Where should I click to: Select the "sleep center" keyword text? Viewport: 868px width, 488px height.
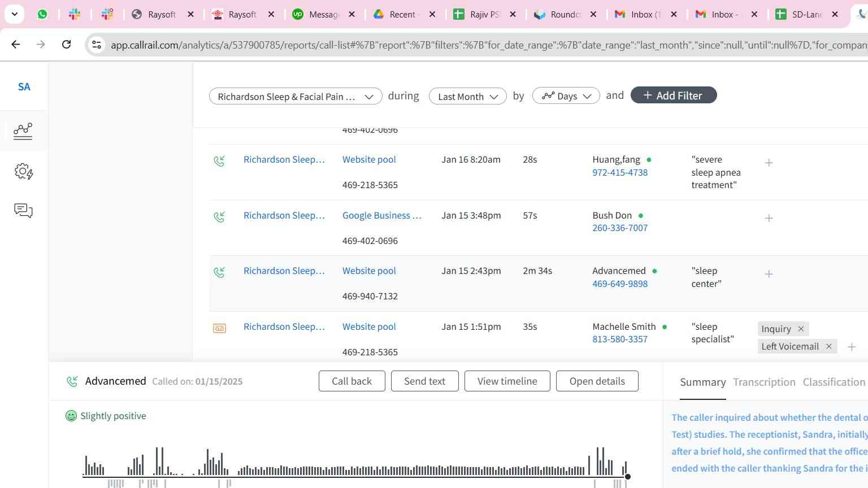click(706, 277)
